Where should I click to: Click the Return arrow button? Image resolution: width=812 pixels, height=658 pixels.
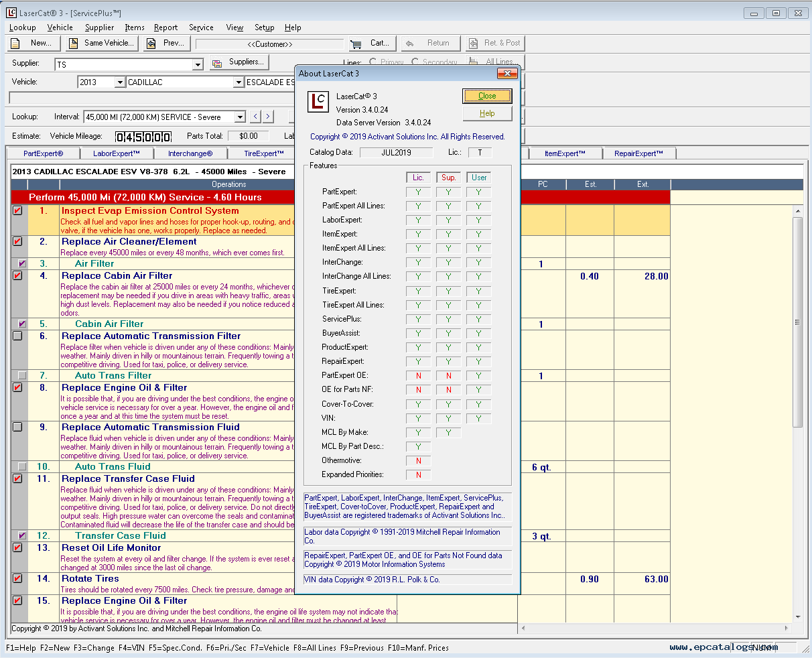(431, 43)
